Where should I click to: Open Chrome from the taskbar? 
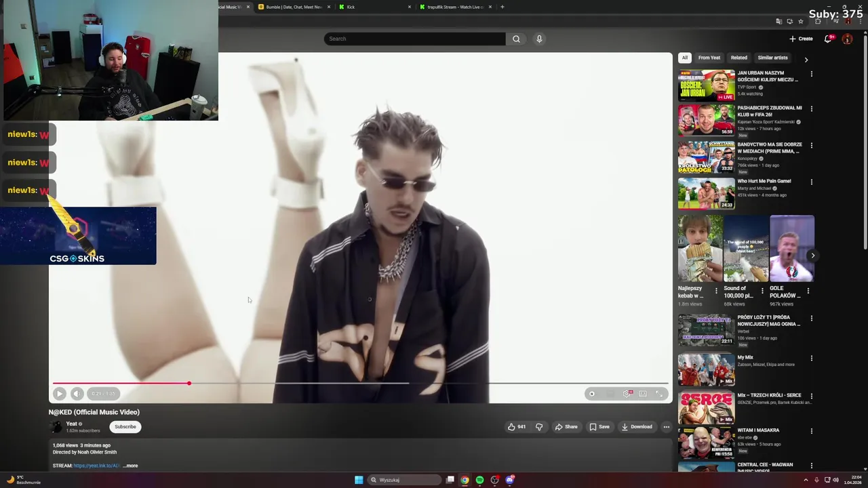pos(465,480)
